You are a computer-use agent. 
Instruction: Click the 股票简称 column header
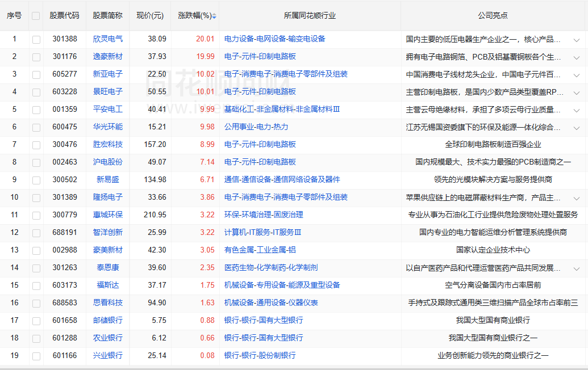click(x=107, y=15)
